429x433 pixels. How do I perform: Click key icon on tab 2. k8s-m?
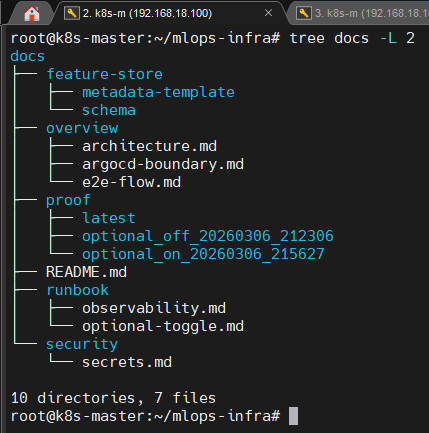click(x=72, y=13)
